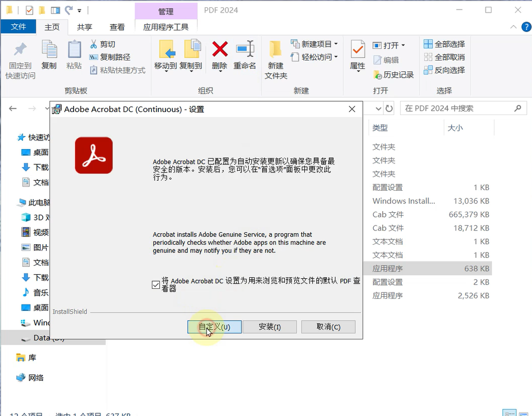The height and width of the screenshot is (416, 532).
Task: Click Edit (编辑) in ribbon
Action: (x=386, y=60)
